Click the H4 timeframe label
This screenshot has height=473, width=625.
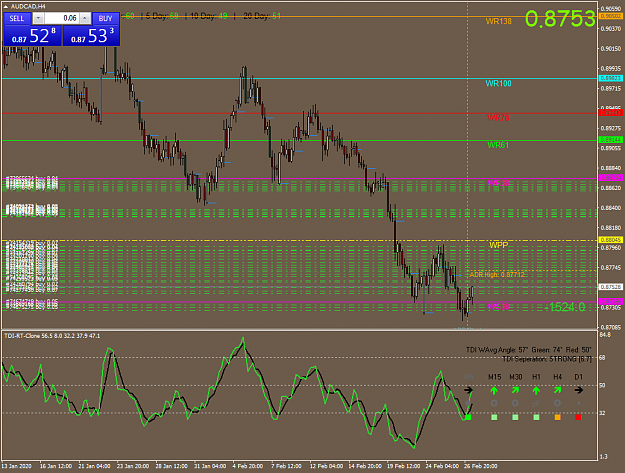pyautogui.click(x=558, y=377)
